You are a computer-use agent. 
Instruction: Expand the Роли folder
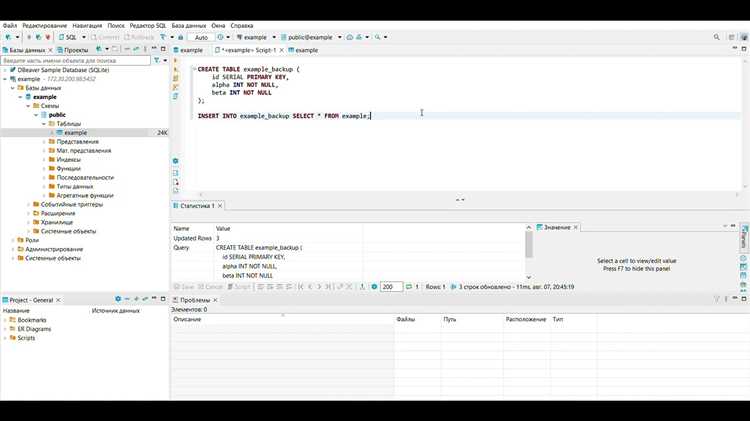click(13, 240)
